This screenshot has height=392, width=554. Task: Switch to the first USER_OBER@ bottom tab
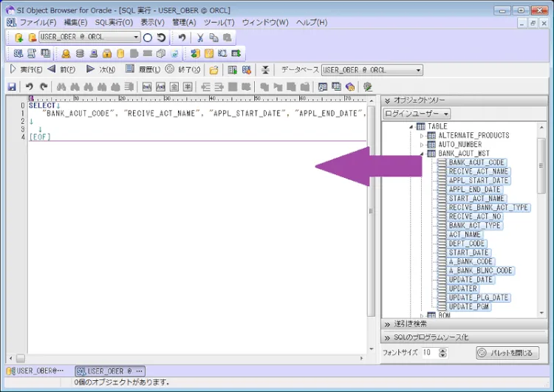click(35, 371)
